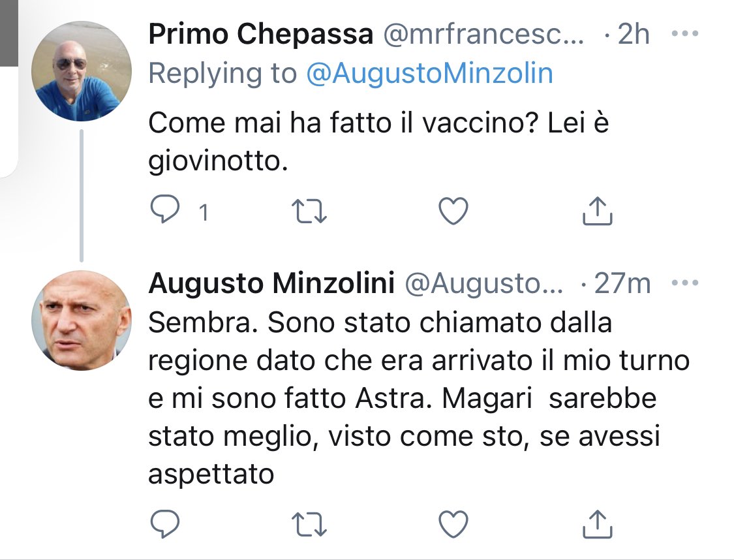This screenshot has width=734, height=560.
Task: Open the Primo Chepassa display name
Action: [x=260, y=35]
